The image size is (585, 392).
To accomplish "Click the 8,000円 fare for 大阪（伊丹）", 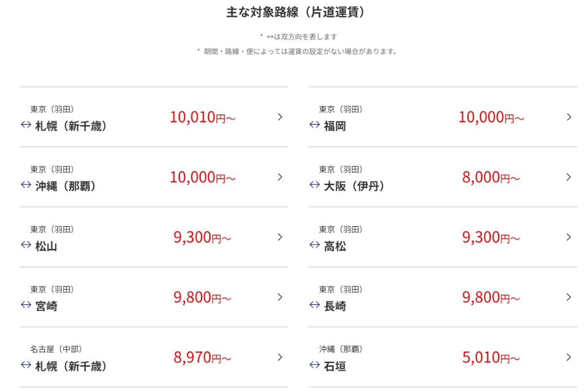I will click(x=491, y=177).
